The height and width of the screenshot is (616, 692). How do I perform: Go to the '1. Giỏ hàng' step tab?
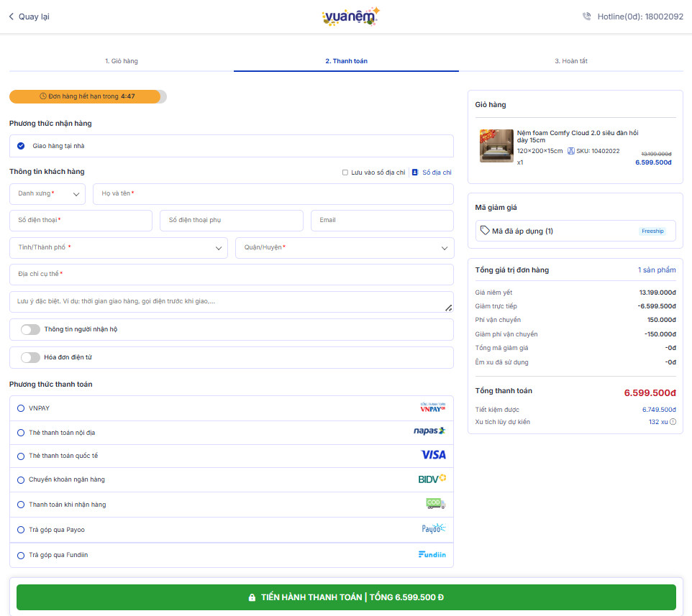tap(122, 61)
